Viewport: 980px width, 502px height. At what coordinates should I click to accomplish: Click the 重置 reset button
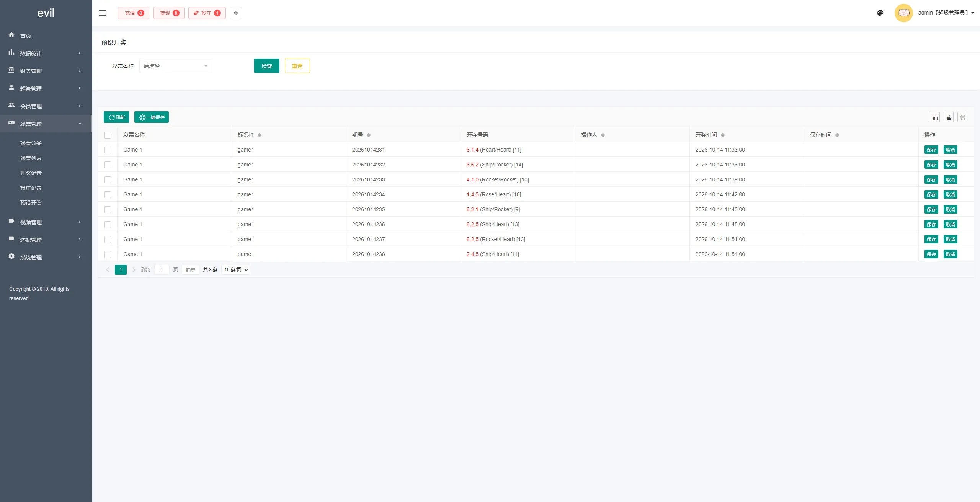(x=297, y=66)
